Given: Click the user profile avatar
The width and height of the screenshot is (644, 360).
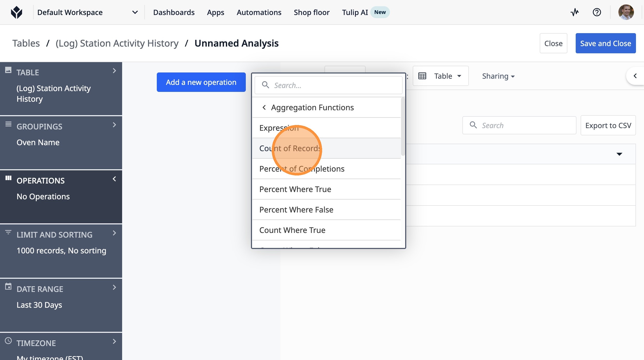Looking at the screenshot, I should coord(626,12).
